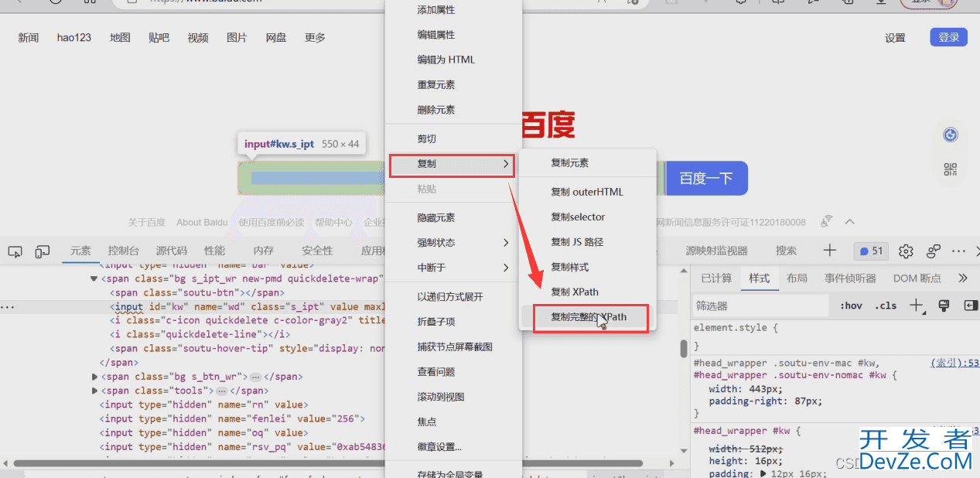Screen dimensions: 980x478
Task: Toggle the device emulation icon
Action: click(x=43, y=251)
